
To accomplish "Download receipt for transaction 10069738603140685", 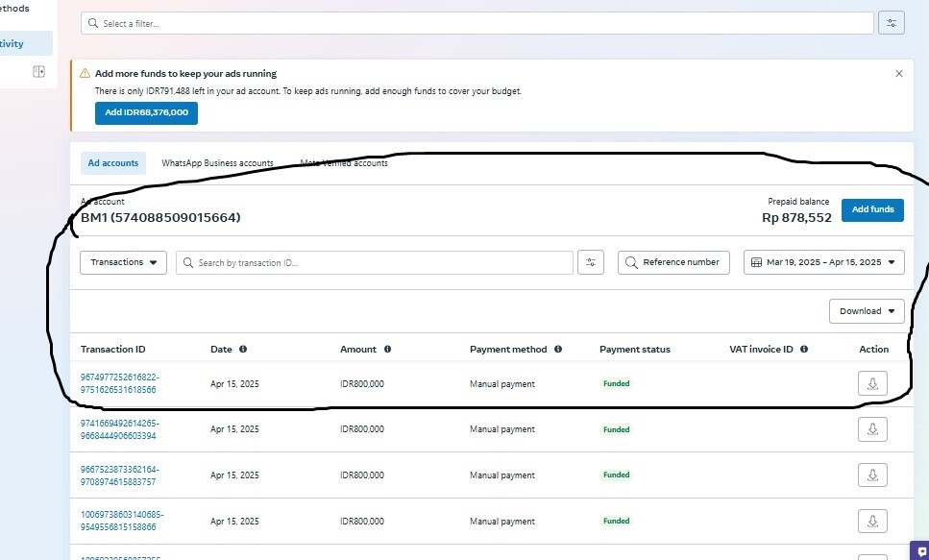I will 872,521.
